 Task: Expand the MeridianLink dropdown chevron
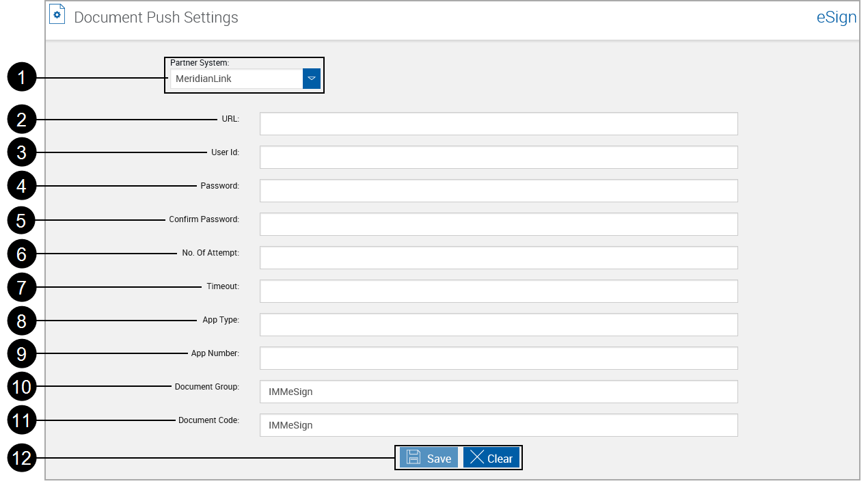pyautogui.click(x=312, y=78)
